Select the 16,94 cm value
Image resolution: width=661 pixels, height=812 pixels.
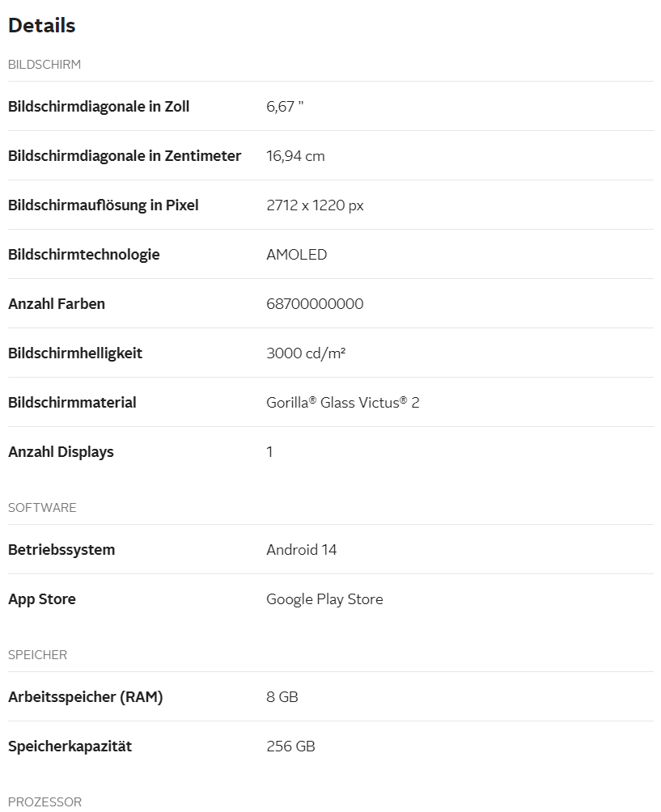click(x=295, y=156)
